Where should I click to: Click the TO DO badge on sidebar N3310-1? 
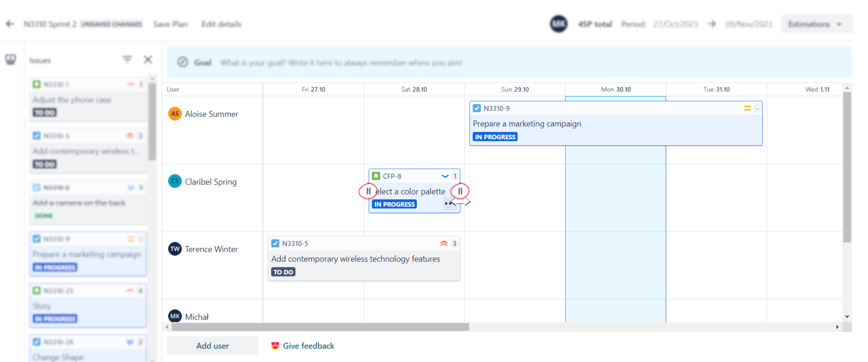[x=45, y=113]
